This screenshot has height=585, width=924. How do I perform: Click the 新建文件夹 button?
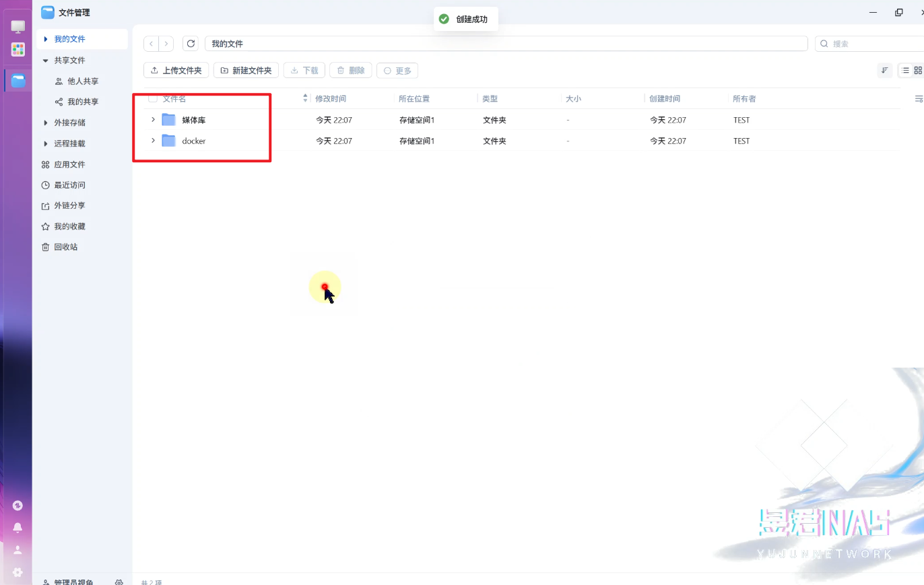click(246, 70)
